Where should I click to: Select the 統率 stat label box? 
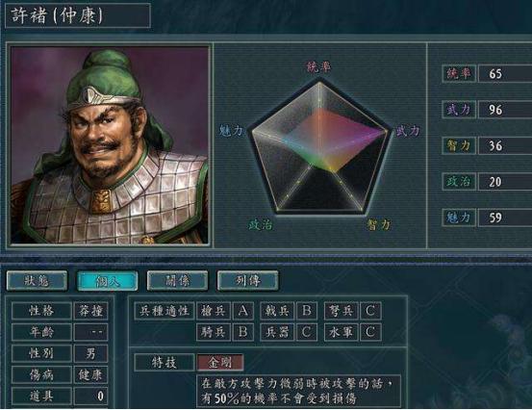point(459,74)
